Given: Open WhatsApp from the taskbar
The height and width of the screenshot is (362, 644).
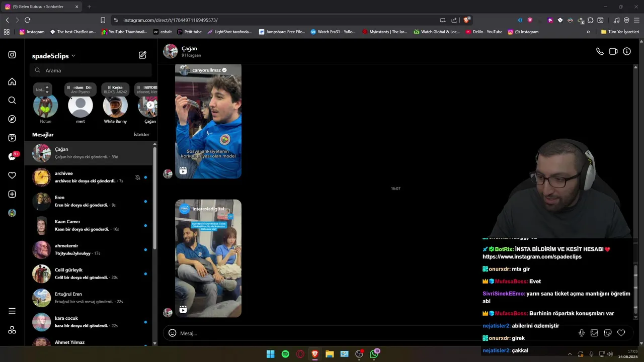Looking at the screenshot, I should [x=374, y=354].
